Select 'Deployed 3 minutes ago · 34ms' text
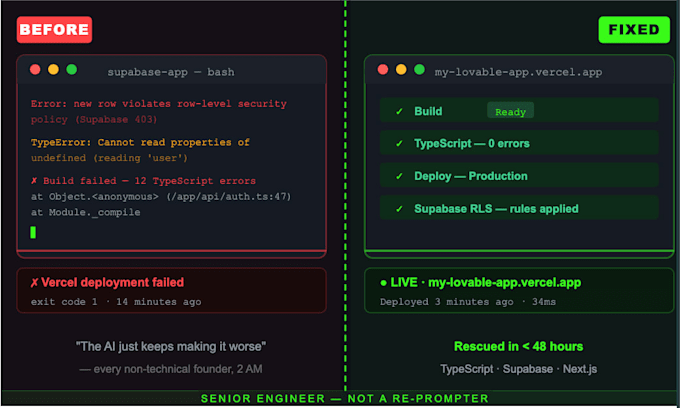The width and height of the screenshot is (680, 408). (468, 302)
